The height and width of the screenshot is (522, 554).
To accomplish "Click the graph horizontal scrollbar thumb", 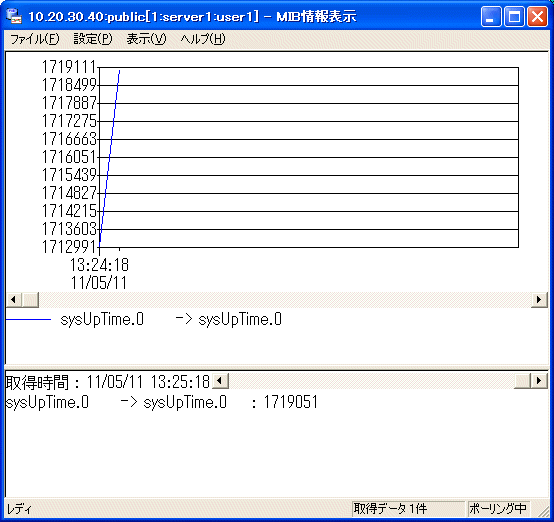I will [30, 300].
